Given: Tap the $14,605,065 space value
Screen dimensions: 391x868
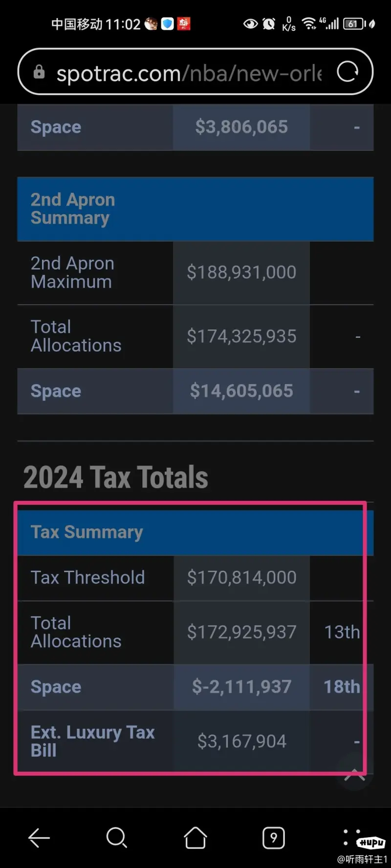Looking at the screenshot, I should click(241, 391).
